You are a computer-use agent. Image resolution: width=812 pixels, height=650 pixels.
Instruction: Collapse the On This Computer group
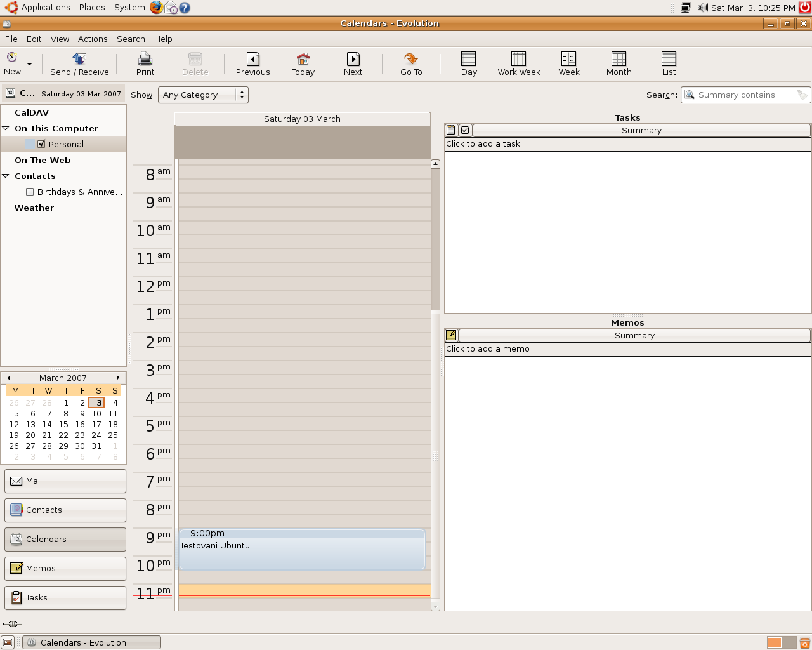click(6, 128)
